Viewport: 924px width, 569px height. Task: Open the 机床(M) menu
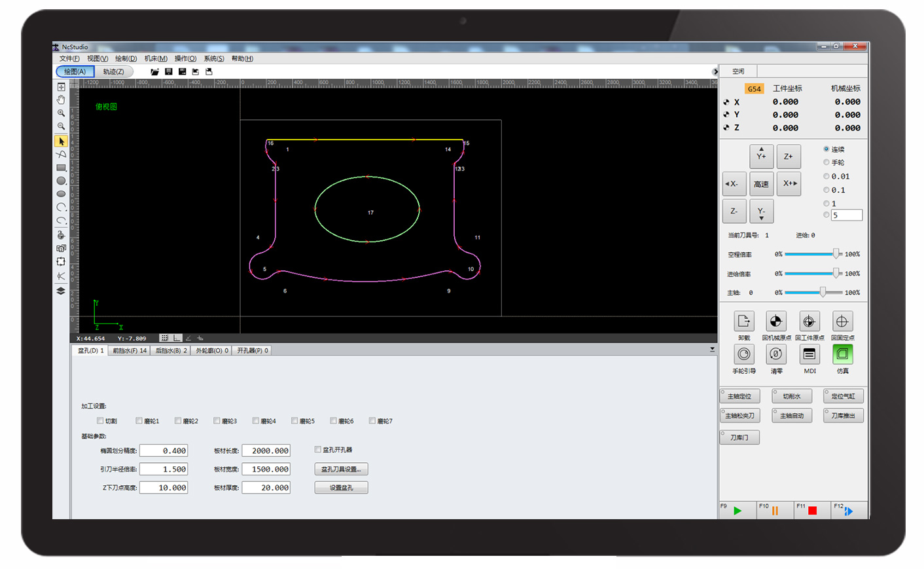(x=156, y=58)
